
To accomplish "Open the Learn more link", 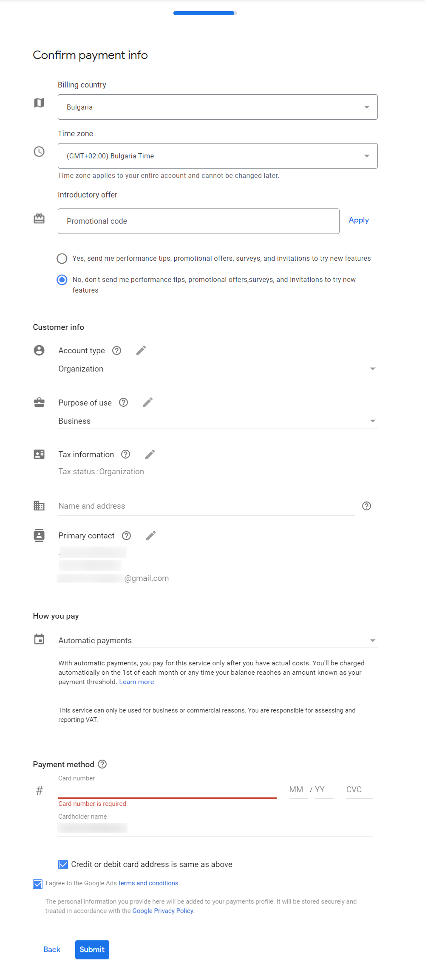I will (x=136, y=682).
